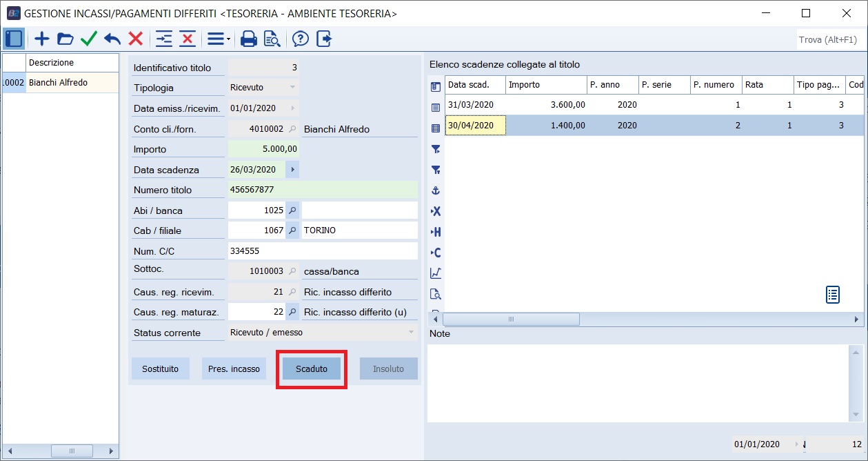Click the P. numero column header

[x=716, y=85]
